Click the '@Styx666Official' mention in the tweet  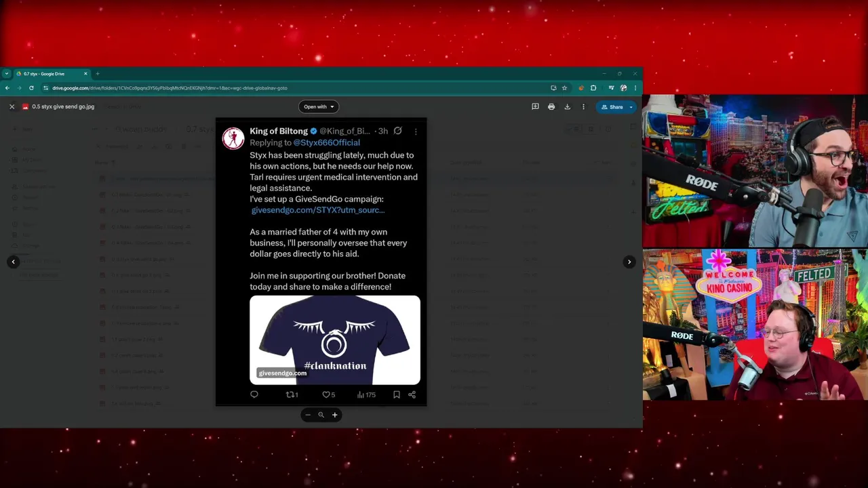(x=326, y=142)
